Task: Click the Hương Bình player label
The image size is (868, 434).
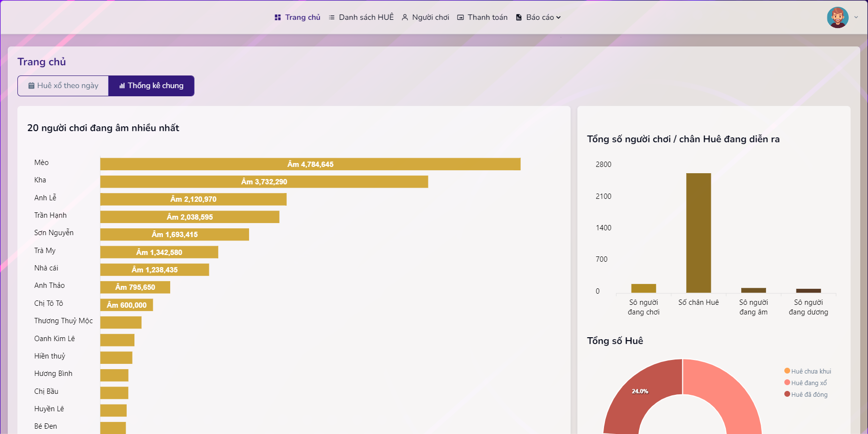Action: [x=53, y=374]
